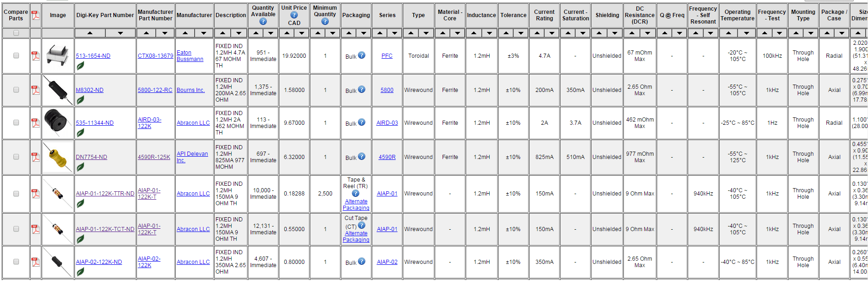Open 5800 series link

(x=387, y=90)
